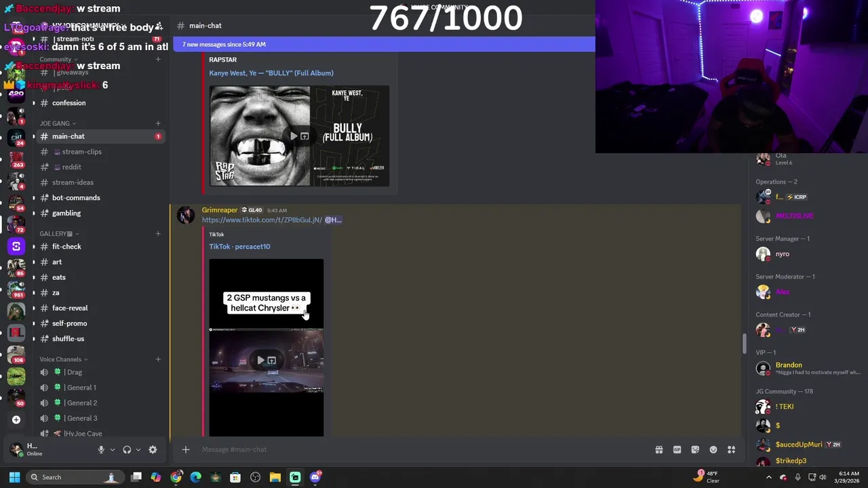The image size is (868, 488).
Task: Open the tiktok.com link in Grimreaper's message
Action: tap(262, 220)
